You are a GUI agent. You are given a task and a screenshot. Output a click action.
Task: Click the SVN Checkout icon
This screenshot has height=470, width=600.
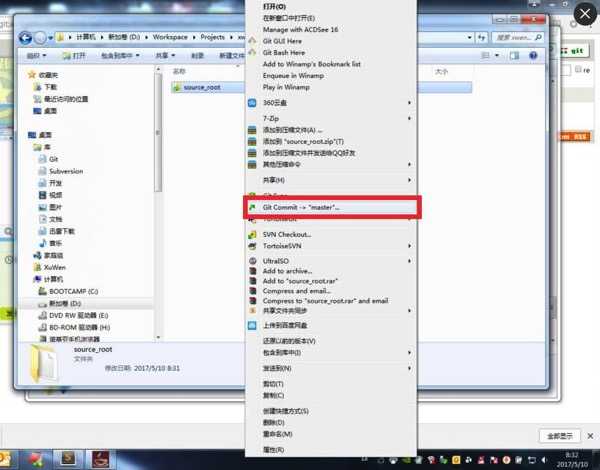pos(252,235)
